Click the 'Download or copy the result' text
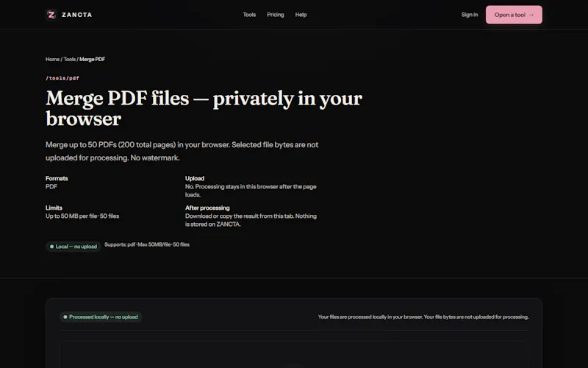 coord(251,220)
